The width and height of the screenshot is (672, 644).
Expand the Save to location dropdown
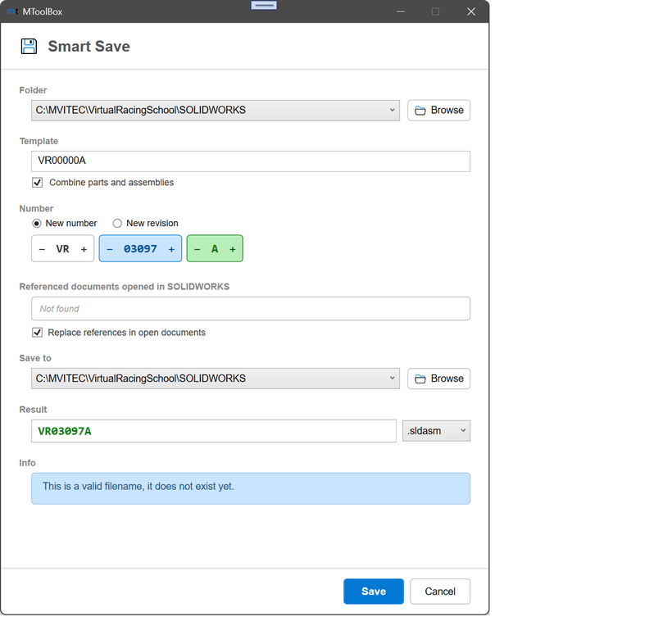click(391, 379)
